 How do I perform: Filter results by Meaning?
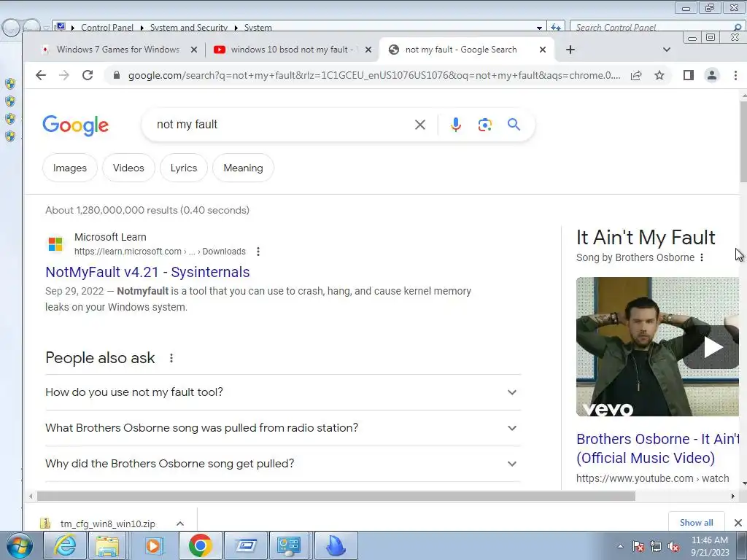click(x=244, y=168)
